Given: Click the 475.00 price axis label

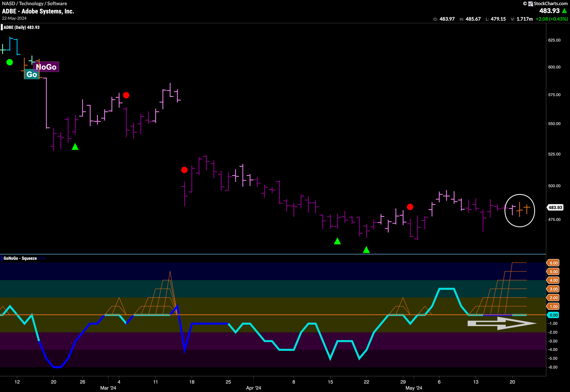Looking at the screenshot, I should coord(554,220).
